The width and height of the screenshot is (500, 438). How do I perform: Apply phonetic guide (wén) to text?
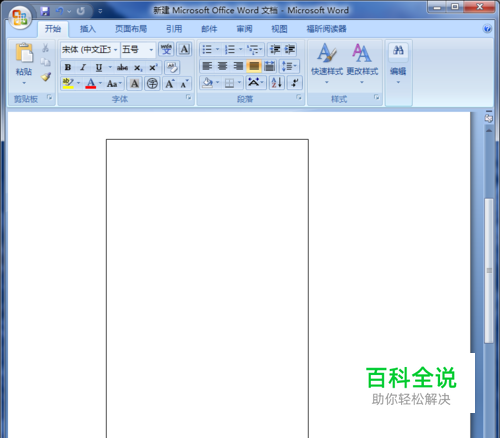[x=166, y=49]
